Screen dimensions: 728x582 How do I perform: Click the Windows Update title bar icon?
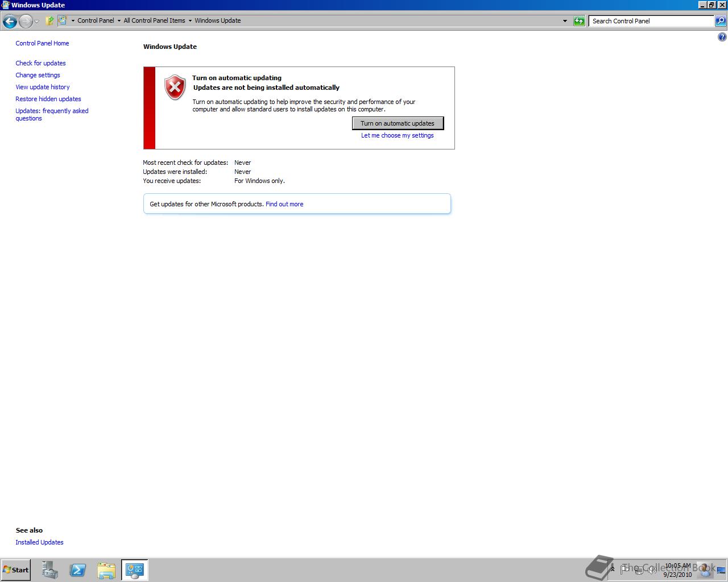(6, 5)
